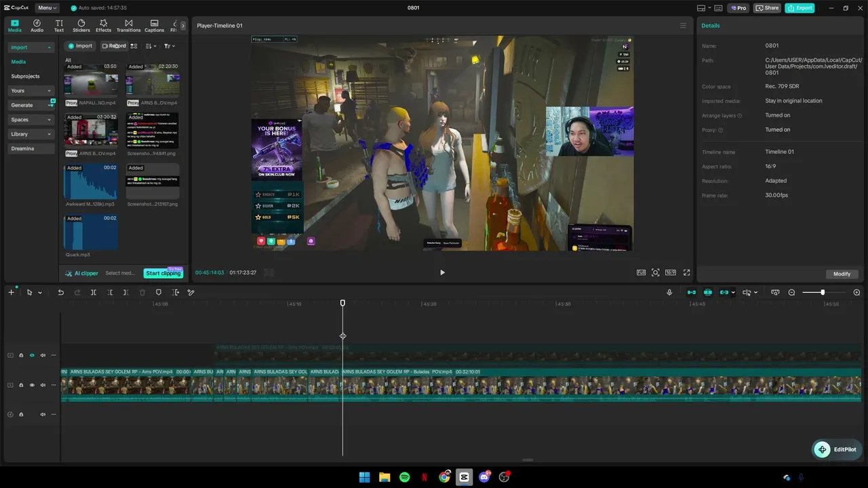Toggle clip linkage button
Screen dimensions: 868x488
[724, 292]
